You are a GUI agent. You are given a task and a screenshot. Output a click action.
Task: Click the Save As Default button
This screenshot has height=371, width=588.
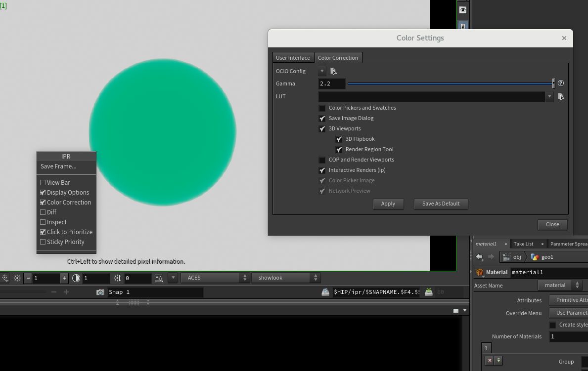pos(441,204)
